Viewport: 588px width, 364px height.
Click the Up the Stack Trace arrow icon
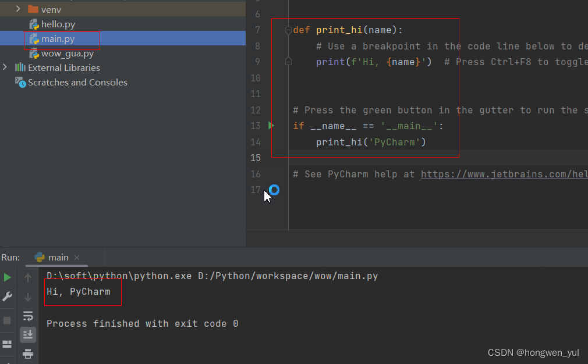click(x=28, y=277)
